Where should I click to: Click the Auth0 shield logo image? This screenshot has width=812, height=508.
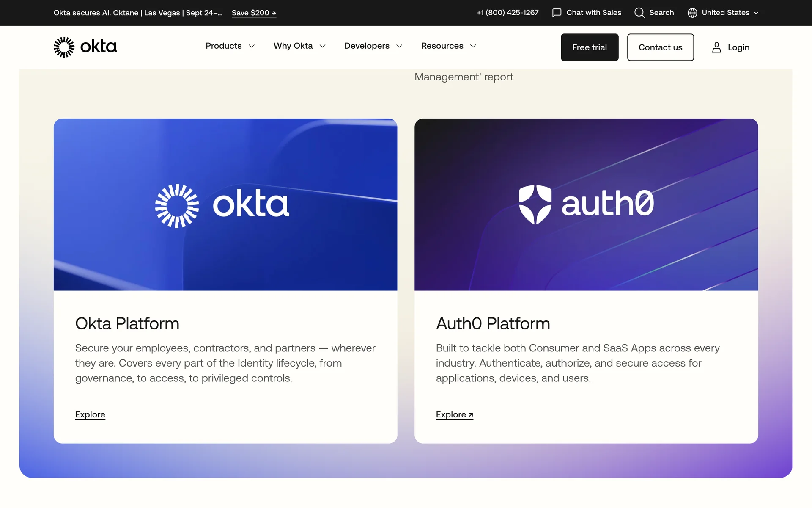click(x=535, y=204)
